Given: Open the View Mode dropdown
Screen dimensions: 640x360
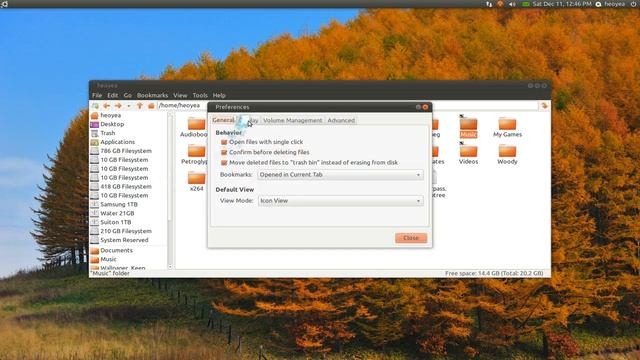Looking at the screenshot, I should click(x=340, y=201).
